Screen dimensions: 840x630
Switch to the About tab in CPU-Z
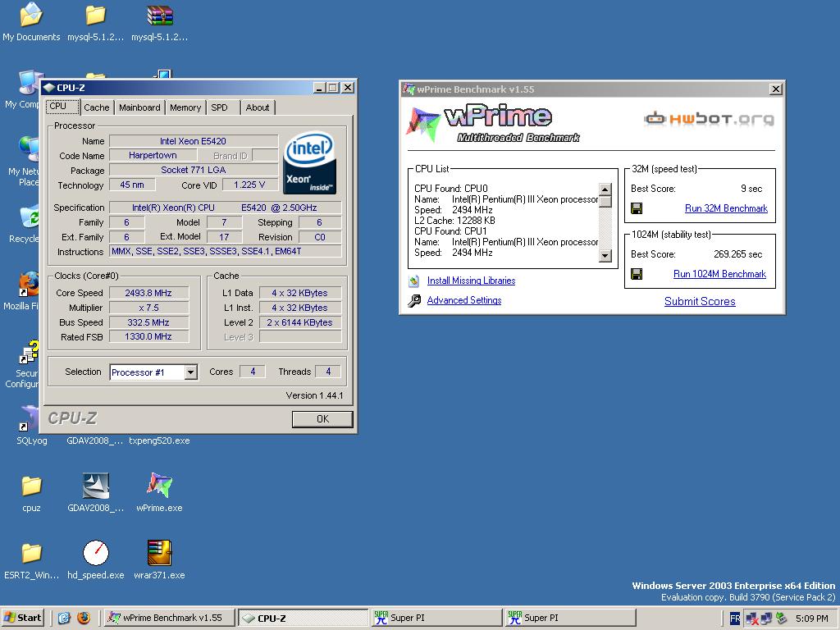coord(257,107)
